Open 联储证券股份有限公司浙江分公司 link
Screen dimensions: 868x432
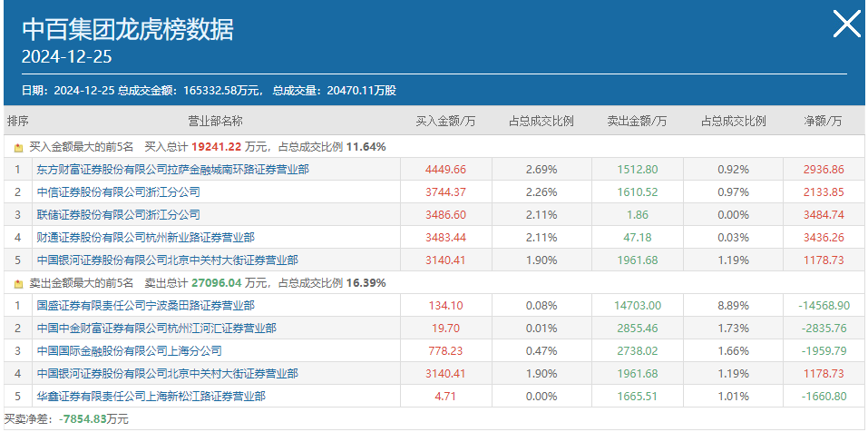click(x=118, y=215)
